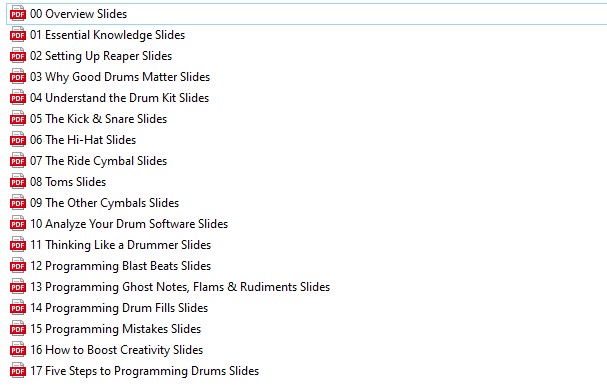This screenshot has height=389, width=607.
Task: Click PDF icon of 04 Understand the Drum Kit
Action: [18, 97]
